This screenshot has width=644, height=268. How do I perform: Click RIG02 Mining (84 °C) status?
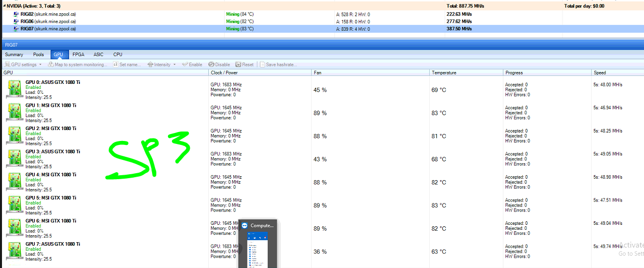[x=240, y=14]
